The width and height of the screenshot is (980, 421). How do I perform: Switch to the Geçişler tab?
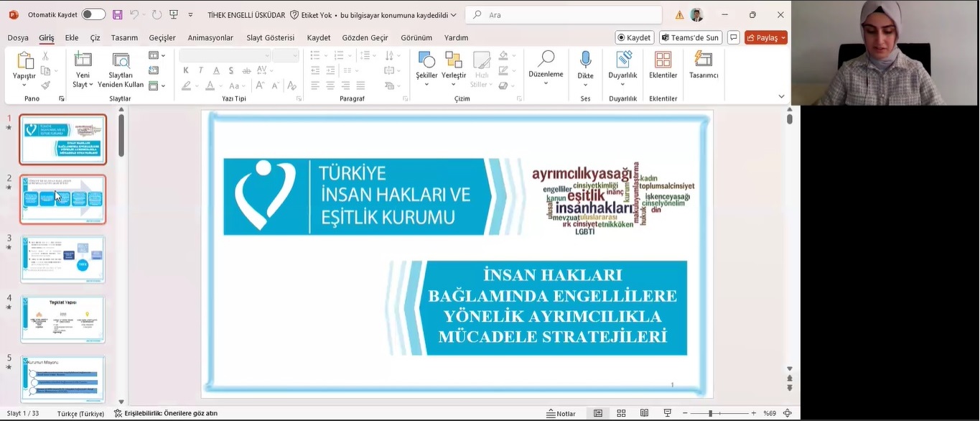coord(162,37)
